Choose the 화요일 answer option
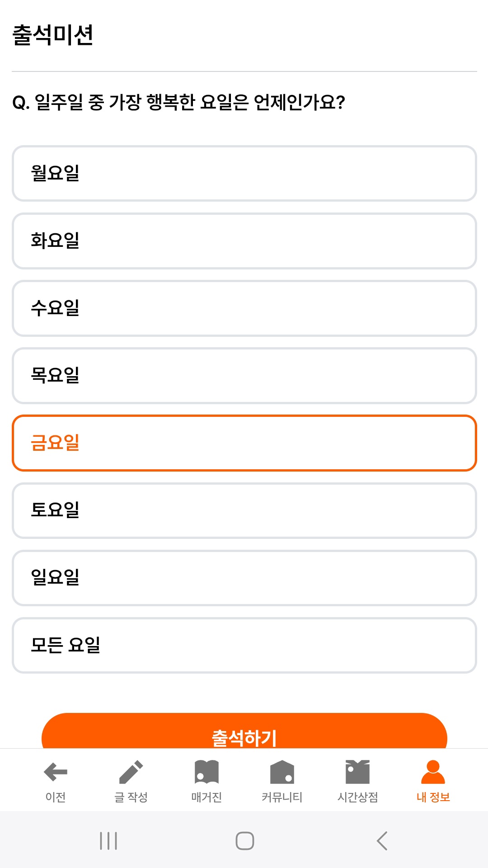The height and width of the screenshot is (868, 488). [x=244, y=241]
